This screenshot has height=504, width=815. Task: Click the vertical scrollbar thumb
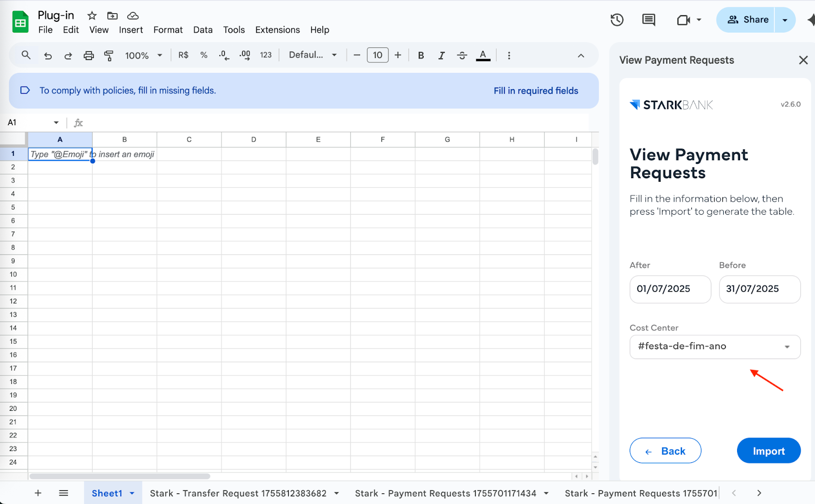(x=595, y=156)
